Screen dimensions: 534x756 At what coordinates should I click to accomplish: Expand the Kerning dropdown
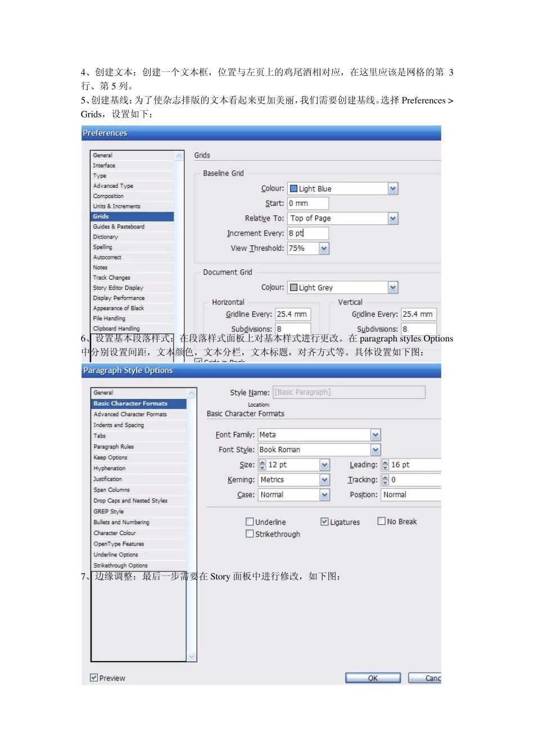coord(324,480)
